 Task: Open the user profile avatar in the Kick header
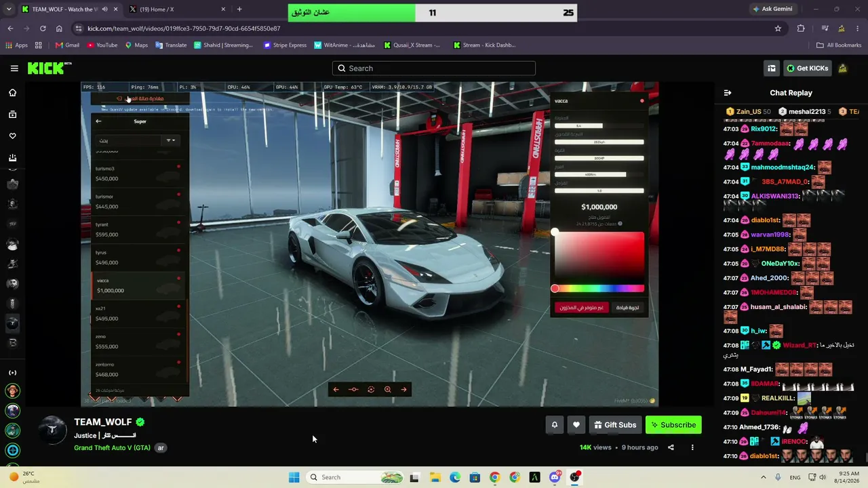[x=843, y=68]
